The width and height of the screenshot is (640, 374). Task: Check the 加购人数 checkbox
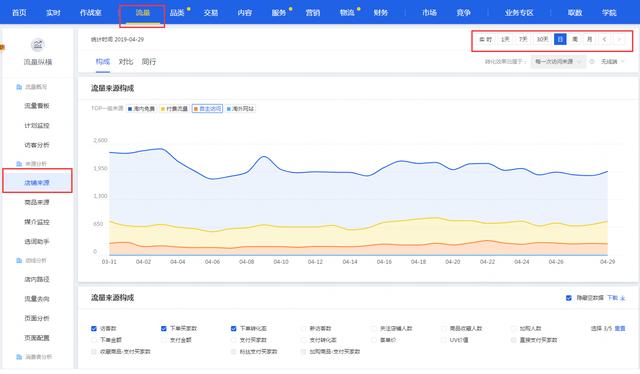[x=513, y=328]
